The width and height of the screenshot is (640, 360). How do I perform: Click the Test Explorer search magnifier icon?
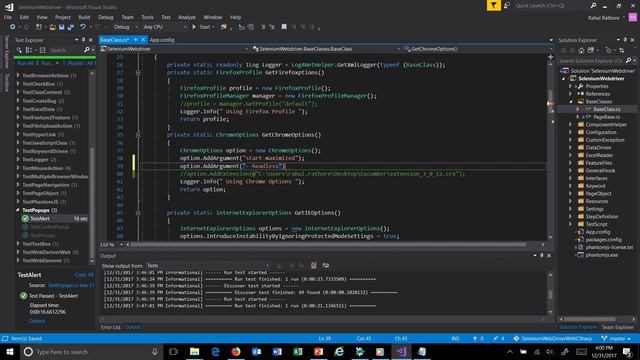click(x=87, y=50)
